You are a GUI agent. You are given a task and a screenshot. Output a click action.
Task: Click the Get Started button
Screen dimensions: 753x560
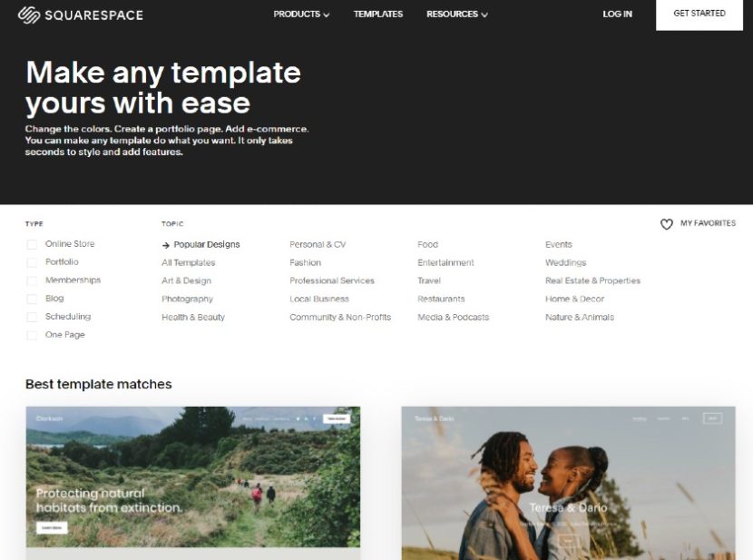(699, 14)
